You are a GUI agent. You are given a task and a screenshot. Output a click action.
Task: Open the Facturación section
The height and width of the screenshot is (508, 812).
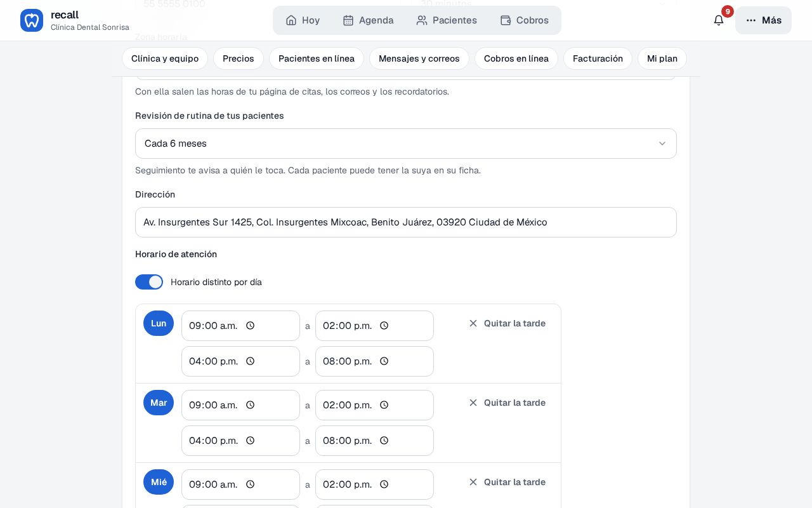tap(598, 58)
